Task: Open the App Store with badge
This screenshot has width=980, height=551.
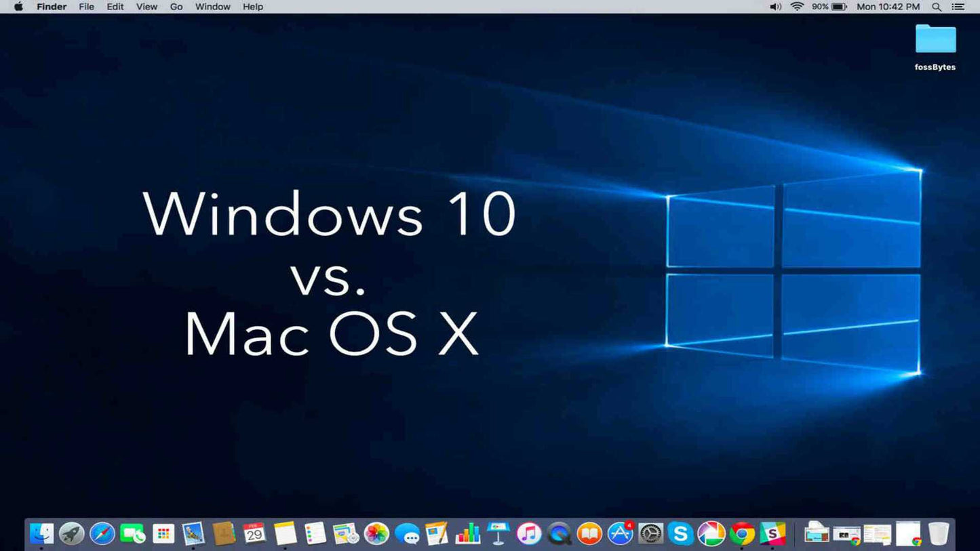Action: 620,533
